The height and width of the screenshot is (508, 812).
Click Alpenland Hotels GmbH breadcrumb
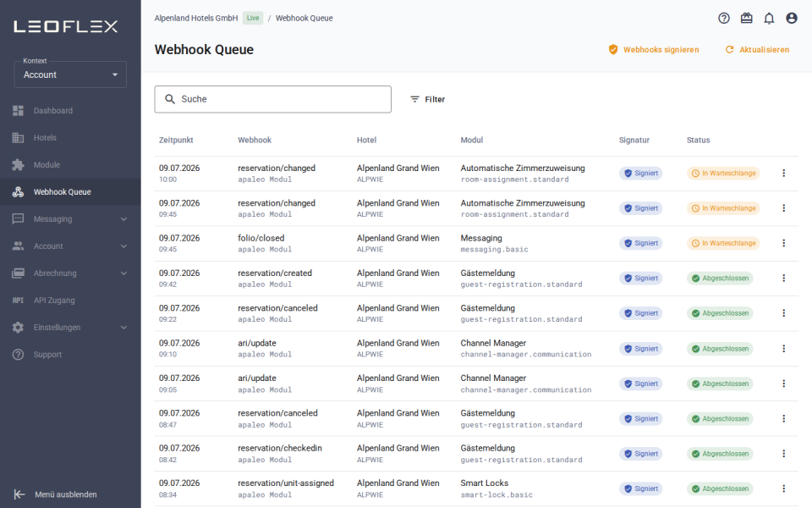(x=196, y=18)
